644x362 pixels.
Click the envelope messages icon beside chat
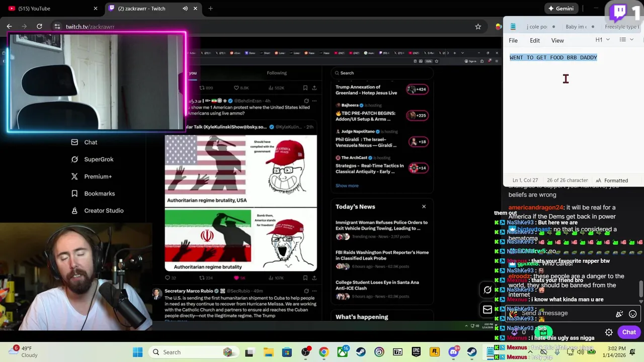point(488,310)
